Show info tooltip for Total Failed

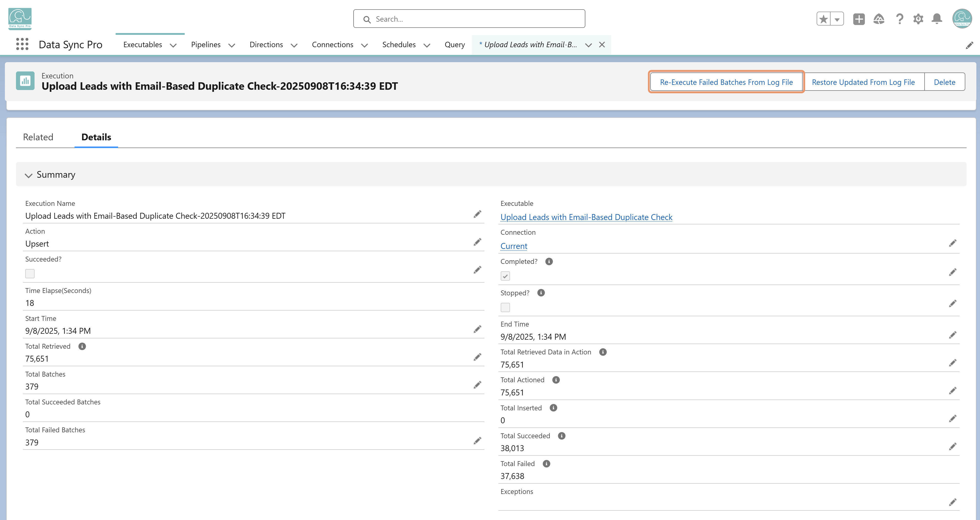click(x=546, y=464)
